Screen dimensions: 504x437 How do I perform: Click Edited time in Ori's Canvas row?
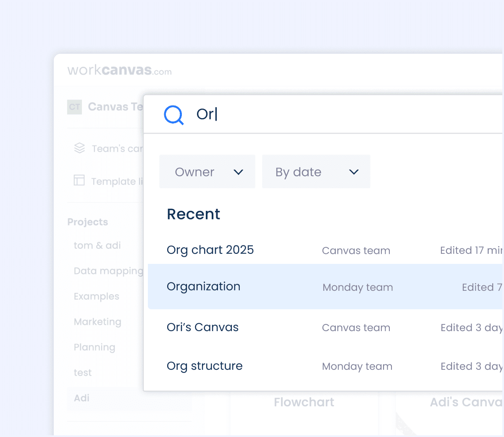[x=471, y=328]
